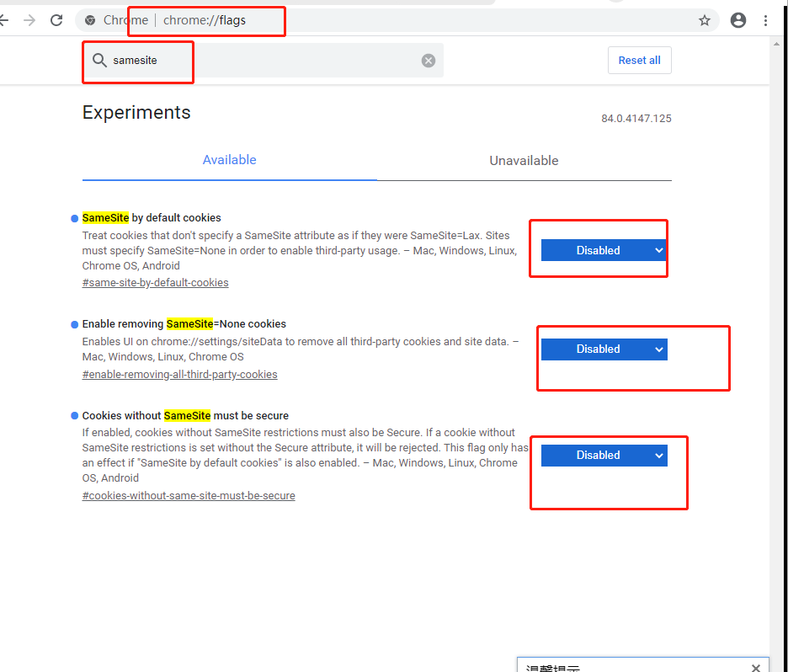Open Enable removing SameSite=None cookies dropdown

[x=604, y=349]
